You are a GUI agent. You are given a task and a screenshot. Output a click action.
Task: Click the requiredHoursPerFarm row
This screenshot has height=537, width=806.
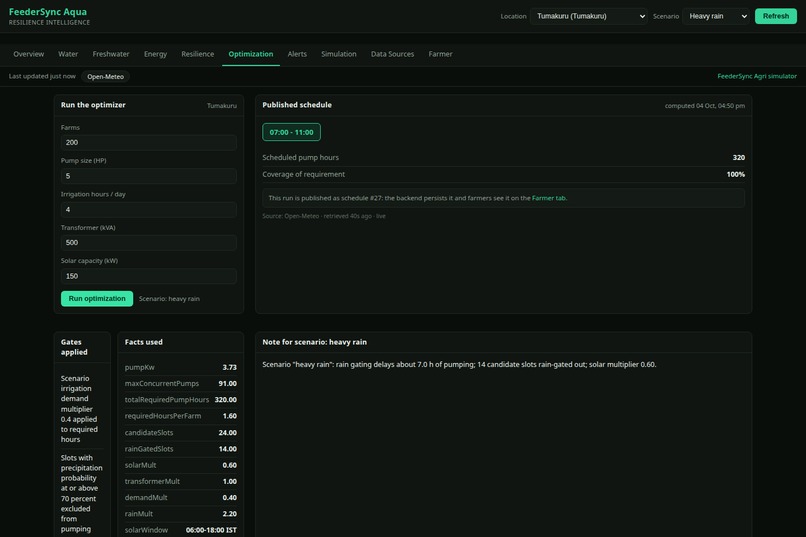coord(180,416)
